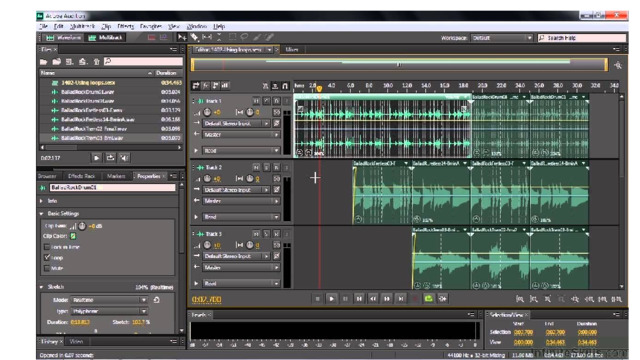Viewport: 640px width, 360px height.
Task: Switch to the Markers tab
Action: coord(116,176)
